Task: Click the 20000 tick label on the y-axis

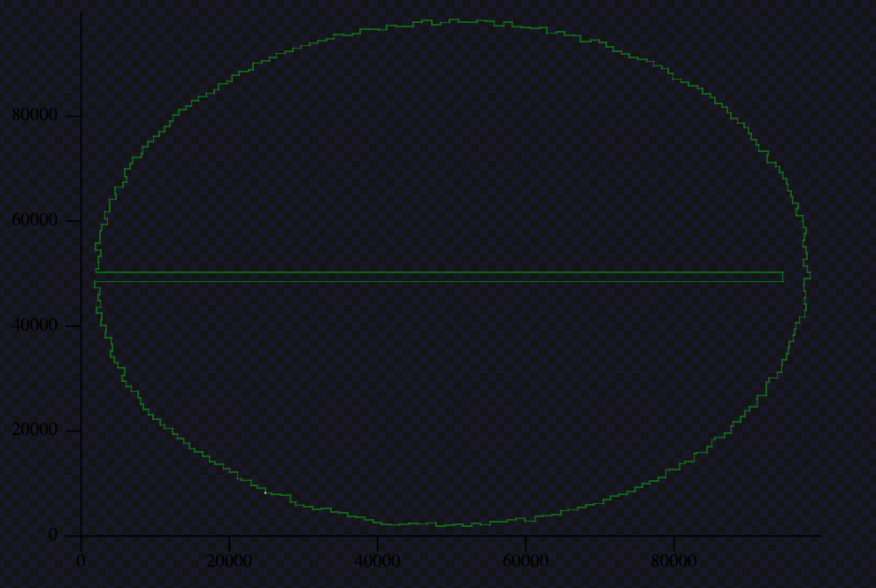Action: pos(35,430)
